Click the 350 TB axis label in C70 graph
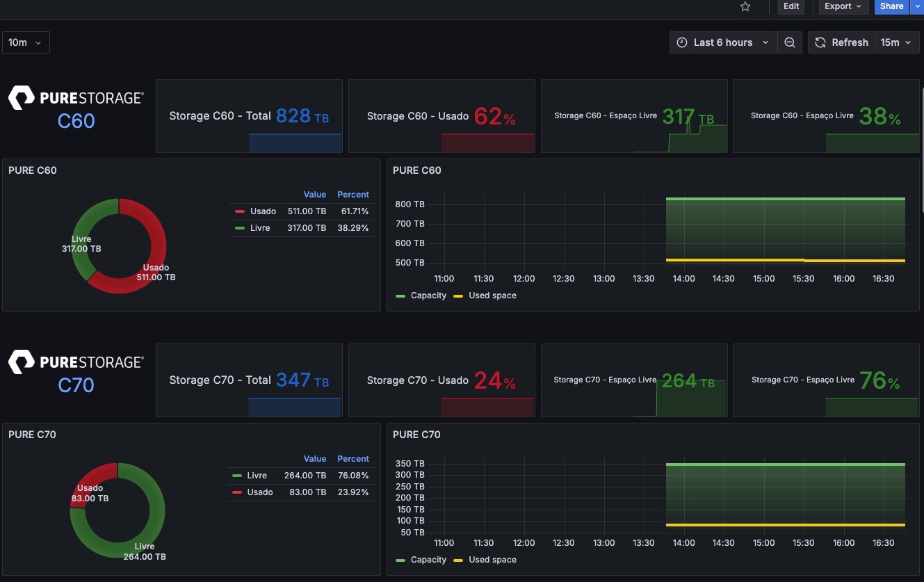This screenshot has width=924, height=582. pos(410,464)
